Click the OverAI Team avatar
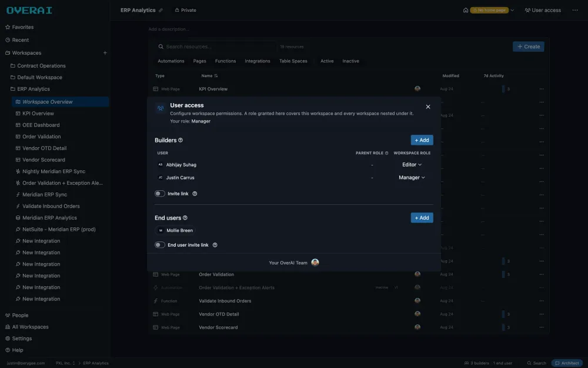588x368 pixels. 315,263
